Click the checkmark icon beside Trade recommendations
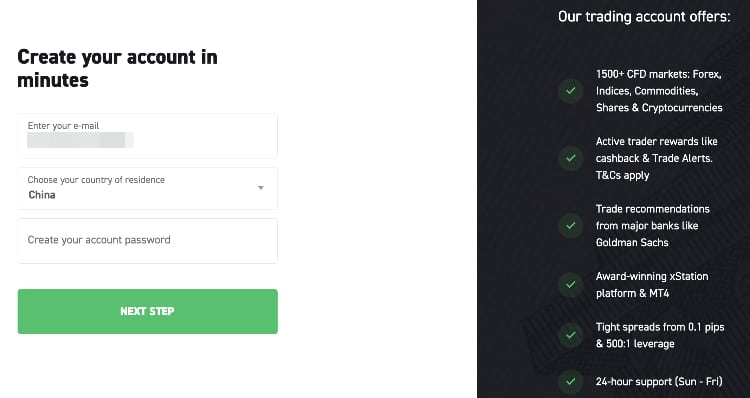 coord(570,225)
